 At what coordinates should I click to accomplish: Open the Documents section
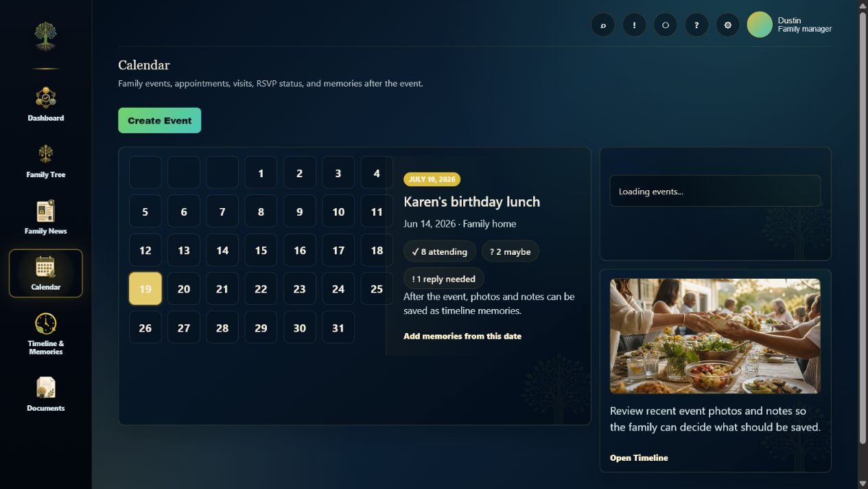coord(46,394)
